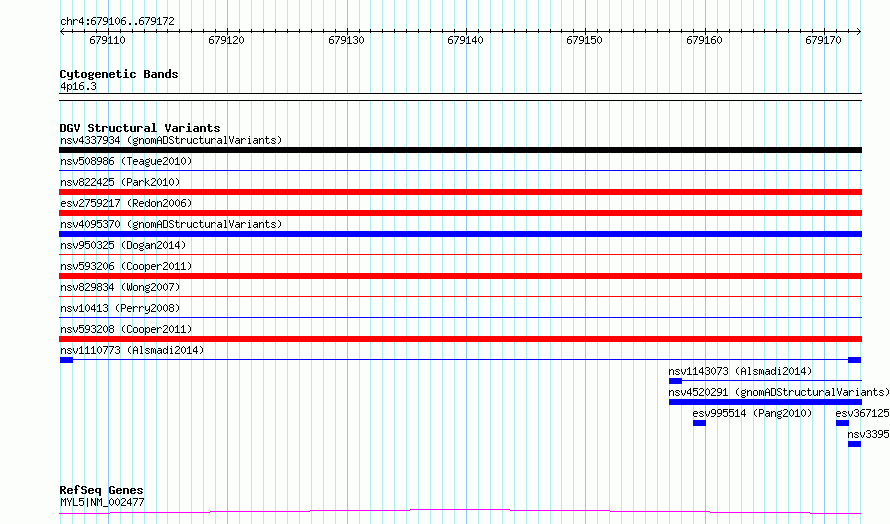Click the red nsv593208 variant bar

coord(460,339)
